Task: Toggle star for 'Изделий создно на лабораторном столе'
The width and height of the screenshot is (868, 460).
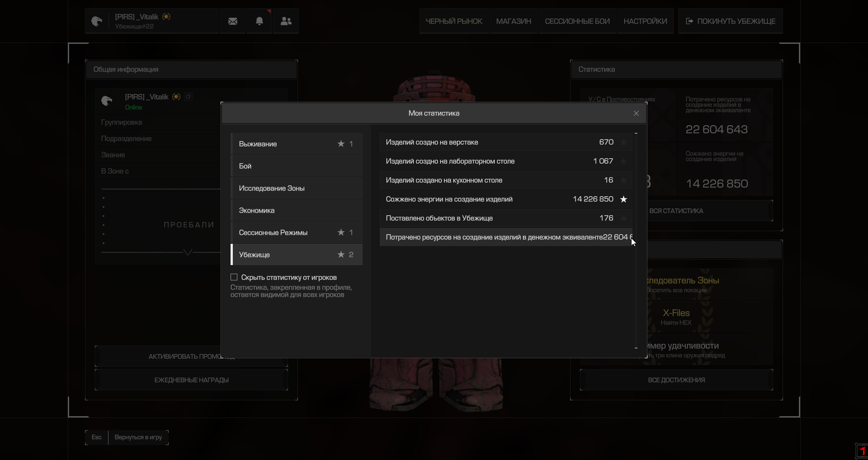Action: [623, 161]
